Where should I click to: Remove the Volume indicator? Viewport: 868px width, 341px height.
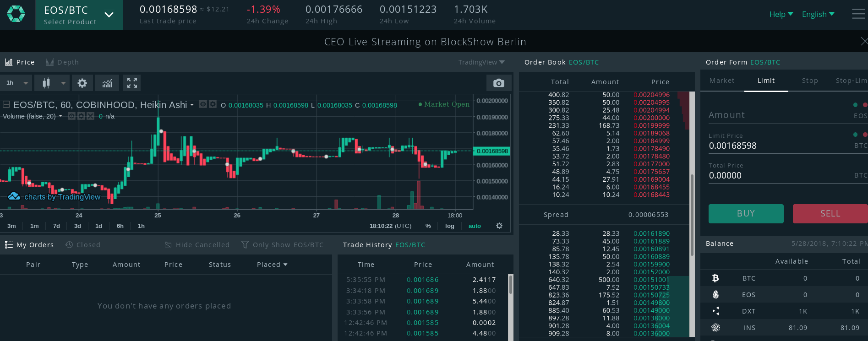point(91,116)
